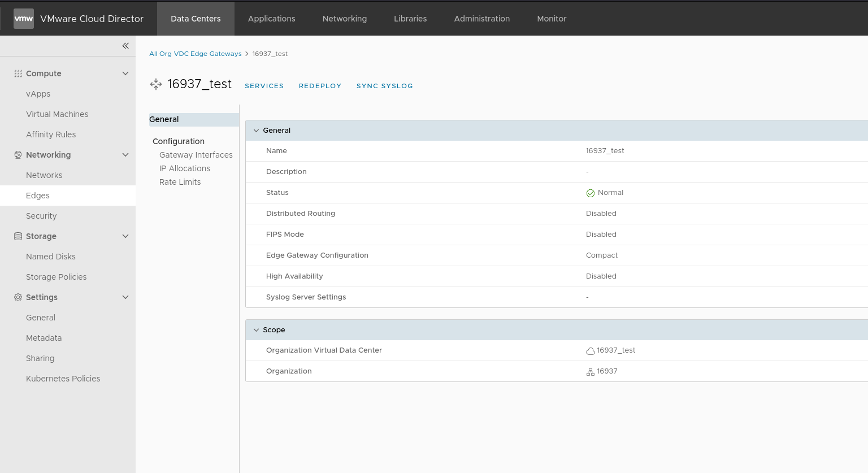Collapse the Scope panel chevron
Viewport: 868px width, 473px height.
(256, 330)
